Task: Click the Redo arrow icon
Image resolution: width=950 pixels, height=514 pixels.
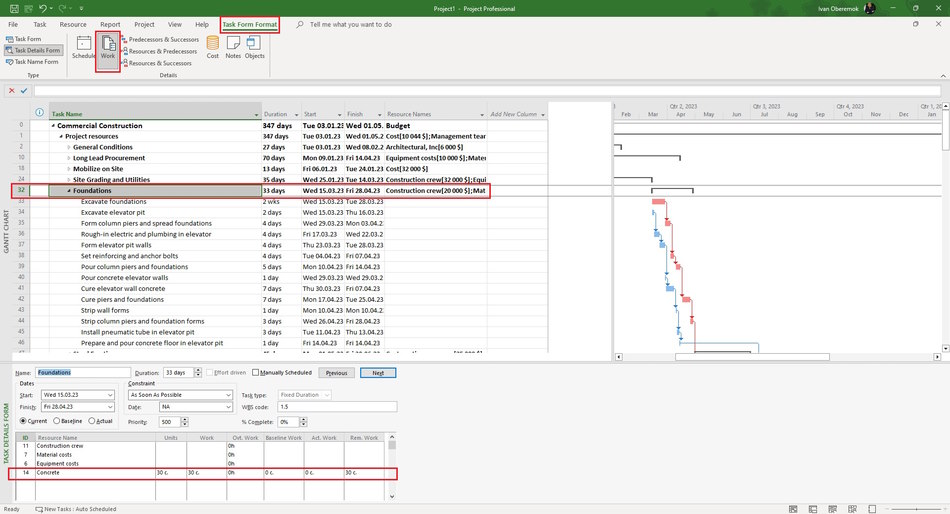Action: coord(62,8)
